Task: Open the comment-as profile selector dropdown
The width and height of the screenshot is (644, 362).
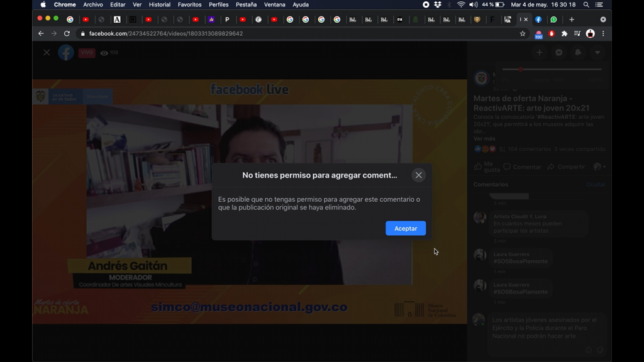Action: (x=599, y=167)
